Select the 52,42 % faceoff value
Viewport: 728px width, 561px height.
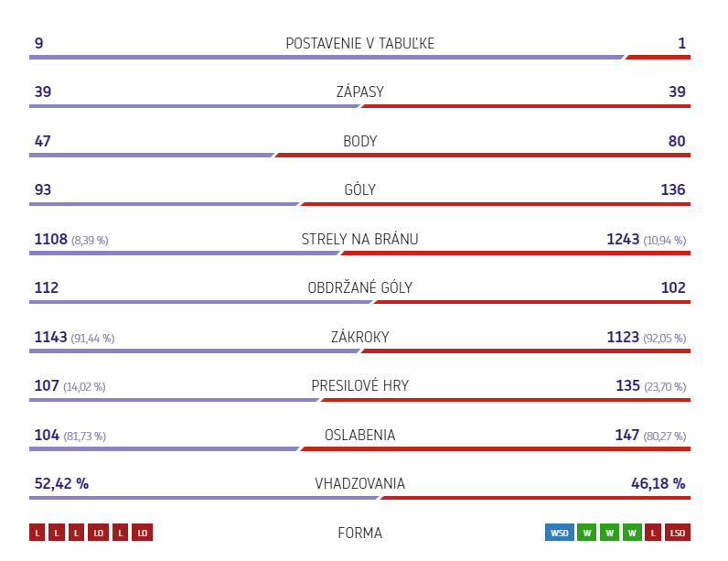[61, 483]
